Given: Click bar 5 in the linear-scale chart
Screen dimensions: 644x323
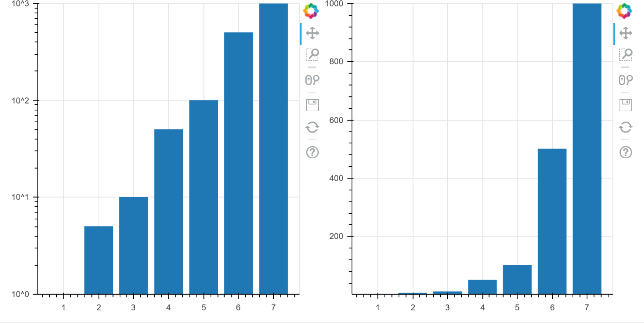Looking at the screenshot, I should point(517,280).
